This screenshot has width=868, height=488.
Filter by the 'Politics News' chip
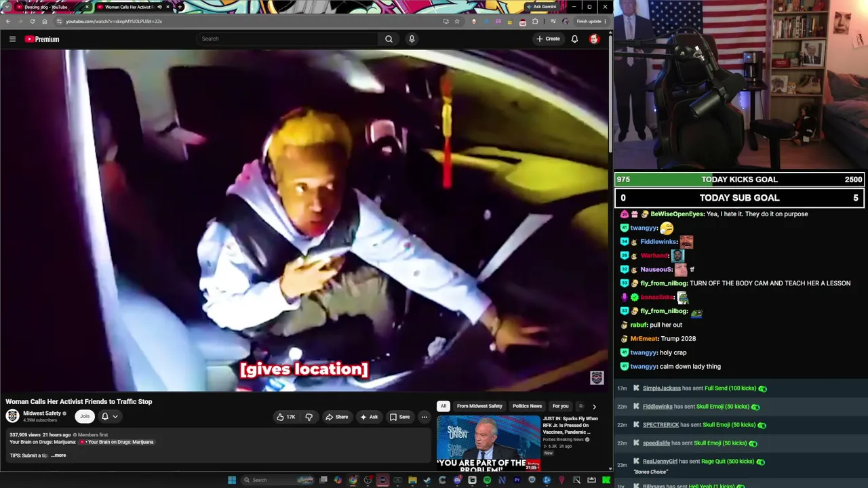click(527, 406)
